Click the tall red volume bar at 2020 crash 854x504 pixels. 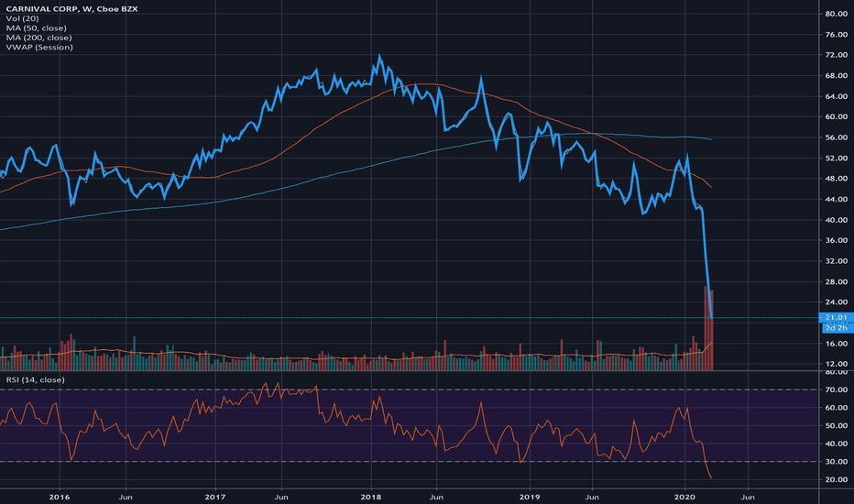point(706,329)
